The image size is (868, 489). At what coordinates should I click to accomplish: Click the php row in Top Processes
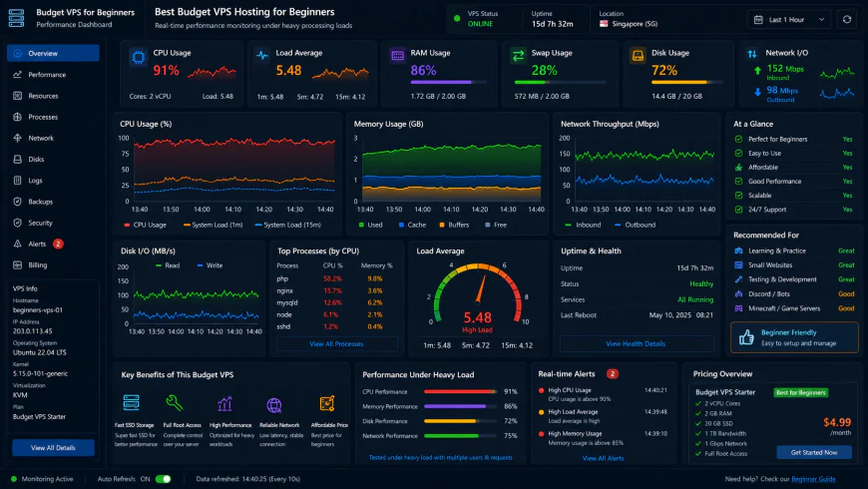tap(336, 279)
